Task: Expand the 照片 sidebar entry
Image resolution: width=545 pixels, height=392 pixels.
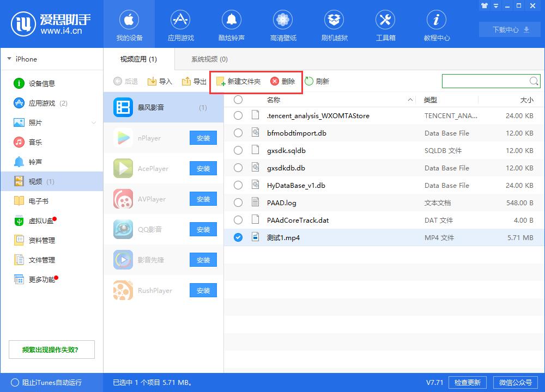Action: 94,122
